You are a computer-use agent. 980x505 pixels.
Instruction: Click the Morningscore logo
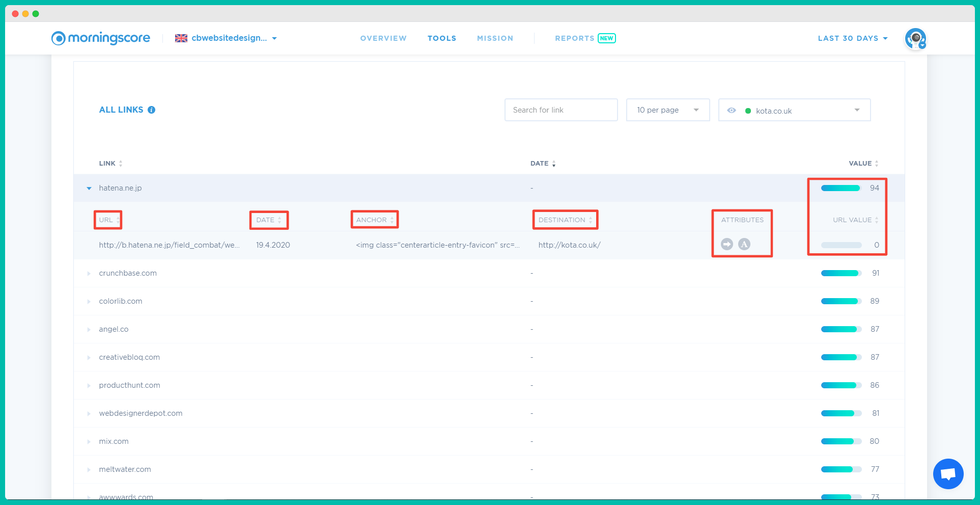101,38
